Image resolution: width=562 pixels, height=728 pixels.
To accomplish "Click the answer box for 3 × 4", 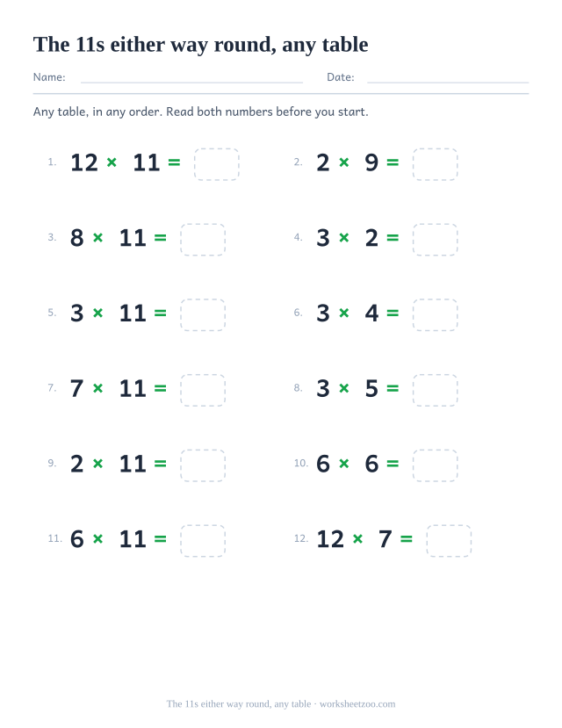I will click(436, 314).
